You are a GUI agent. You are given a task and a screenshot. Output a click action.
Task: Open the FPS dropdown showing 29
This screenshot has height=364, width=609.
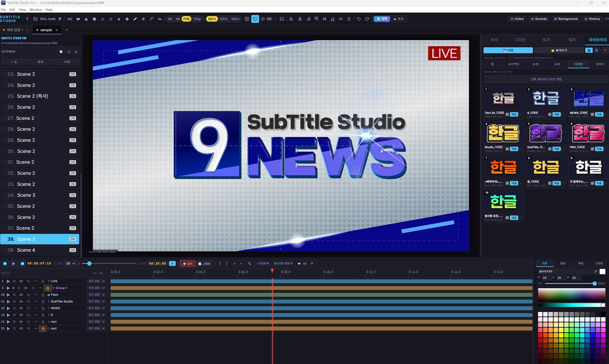[70, 264]
